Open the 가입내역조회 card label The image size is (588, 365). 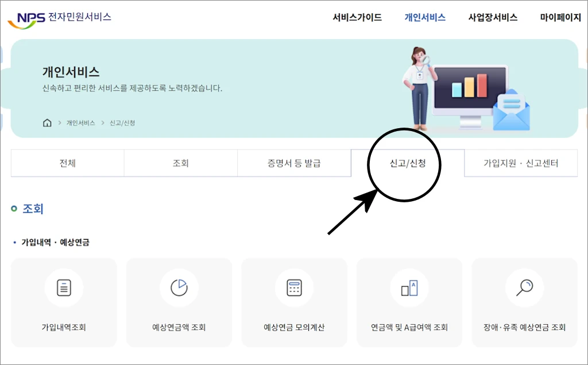coord(64,327)
